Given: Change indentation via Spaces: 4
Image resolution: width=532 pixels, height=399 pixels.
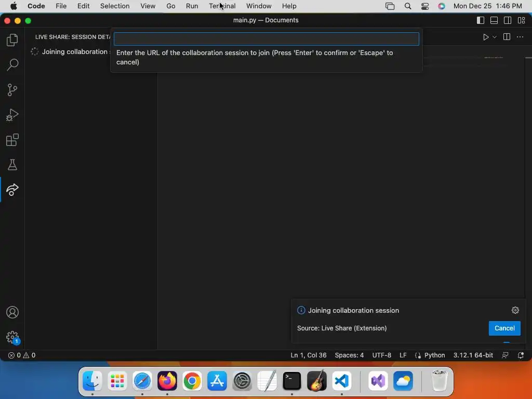Looking at the screenshot, I should pyautogui.click(x=349, y=355).
